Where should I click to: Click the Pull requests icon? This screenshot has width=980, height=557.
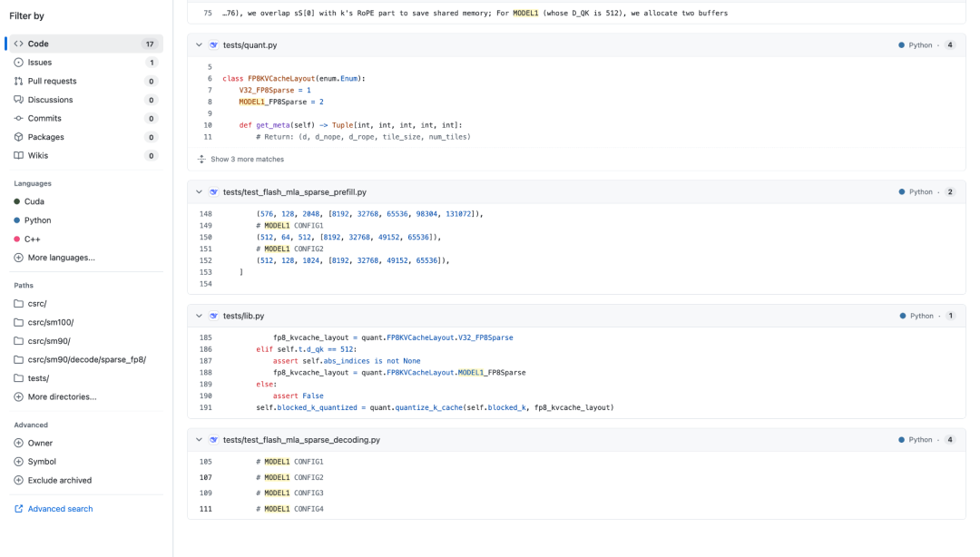(19, 81)
